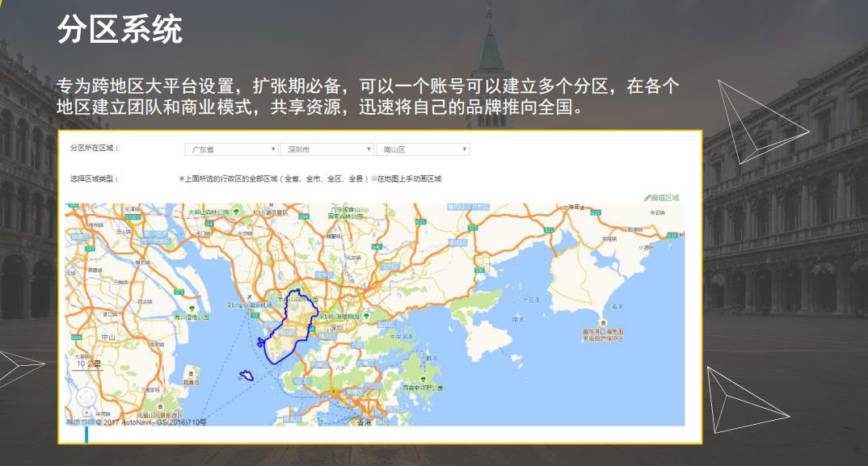The height and width of the screenshot is (466, 868).
Task: Click the 分区所在区域 field label
Action: [x=95, y=148]
